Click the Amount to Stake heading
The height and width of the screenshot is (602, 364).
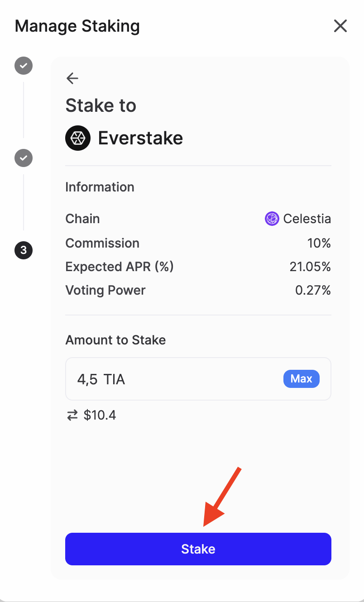click(115, 339)
